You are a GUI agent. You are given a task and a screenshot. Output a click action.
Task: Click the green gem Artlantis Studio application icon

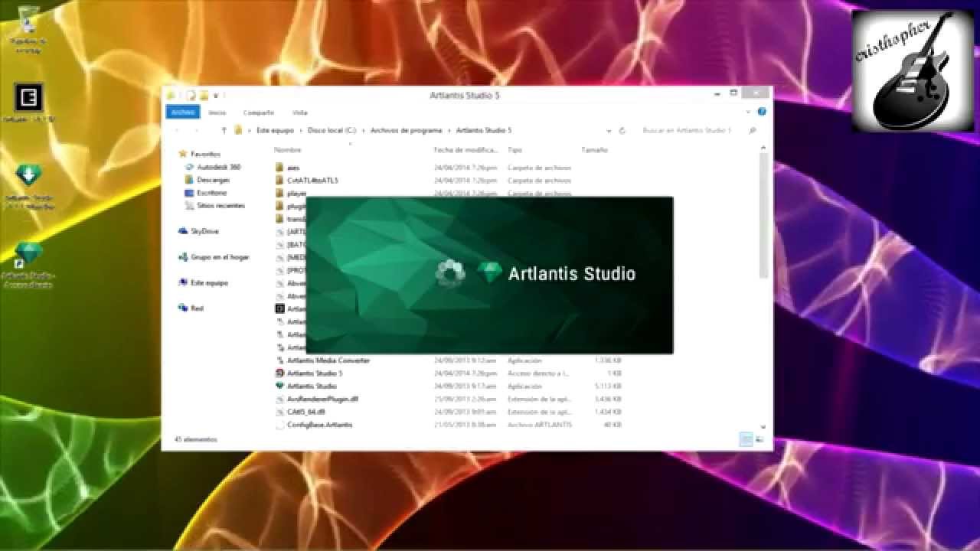(280, 386)
